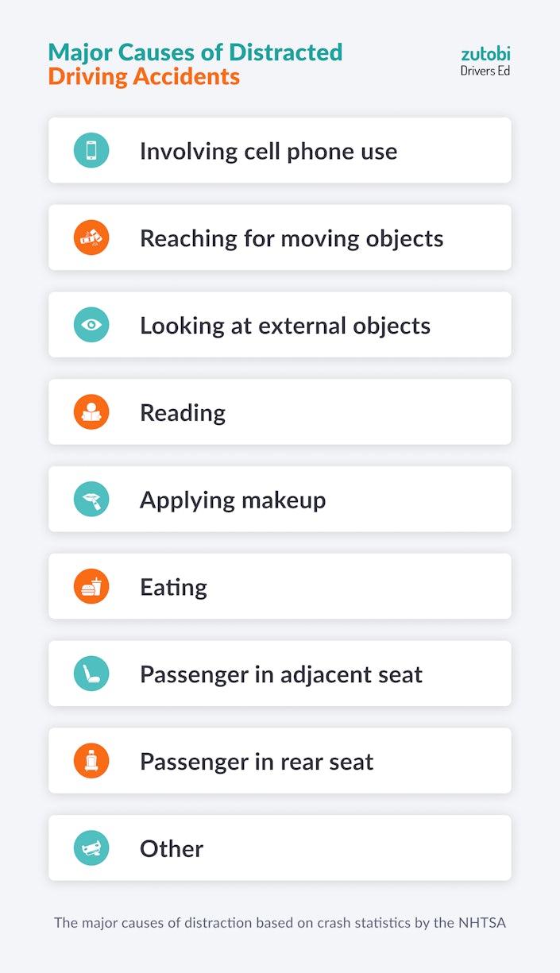The image size is (560, 973).
Task: Click the orange rear seat icon
Action: 91,761
